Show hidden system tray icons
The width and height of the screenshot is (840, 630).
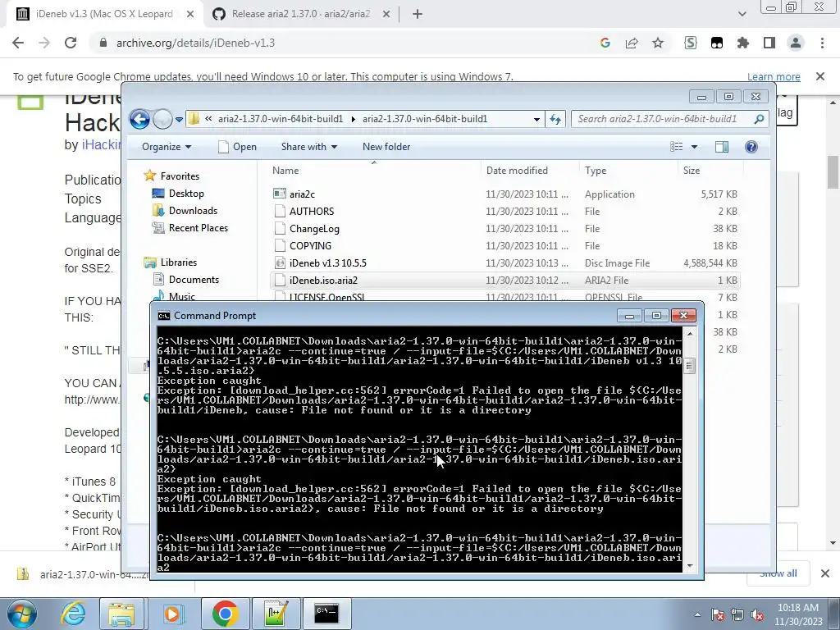pos(697,614)
